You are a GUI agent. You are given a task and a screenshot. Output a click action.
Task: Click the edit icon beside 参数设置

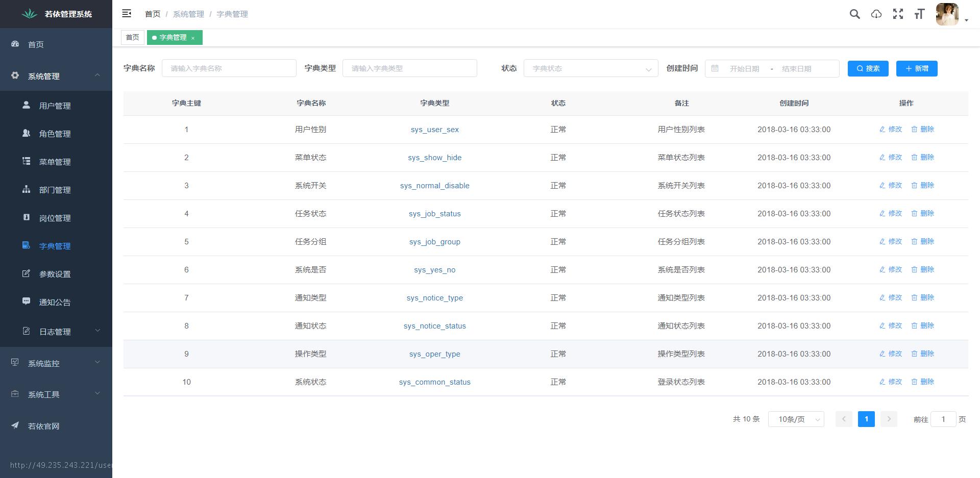(27, 273)
